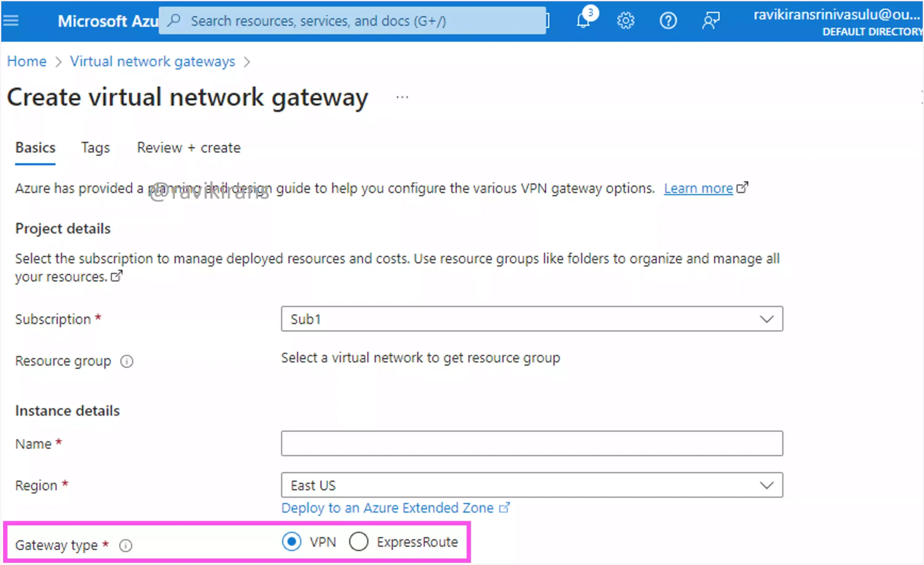Click the Resource group info icon
This screenshot has height=565, width=924.
[127, 362]
